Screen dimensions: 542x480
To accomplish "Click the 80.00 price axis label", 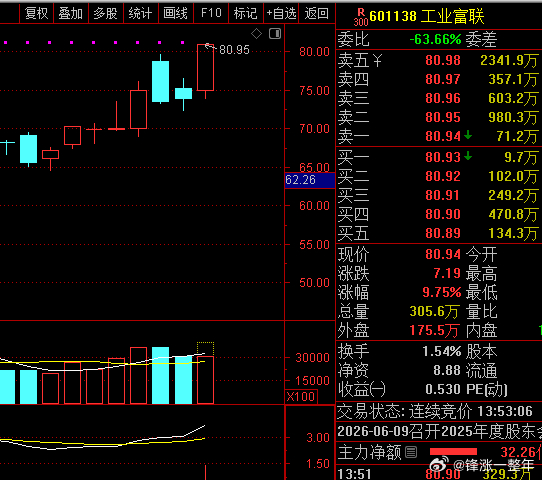I will click(x=314, y=52).
